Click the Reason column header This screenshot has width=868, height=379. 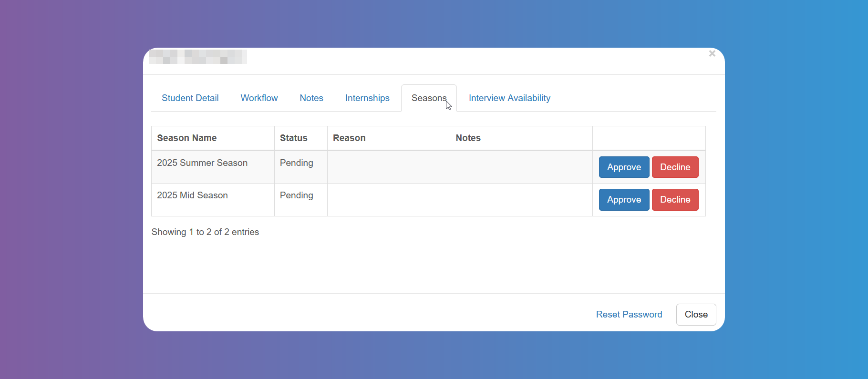pyautogui.click(x=349, y=138)
